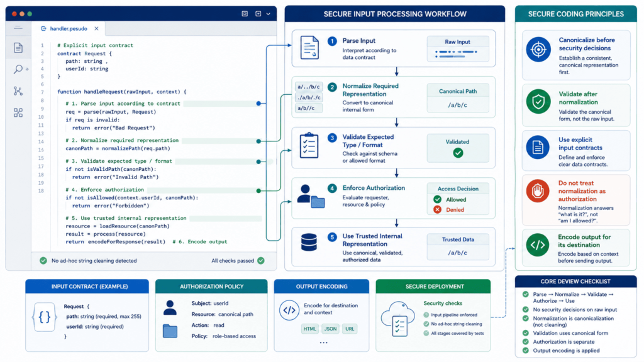Screen dimensions: 644x362
Task: Show more encodings via the ellipsis
Action: pos(324,343)
